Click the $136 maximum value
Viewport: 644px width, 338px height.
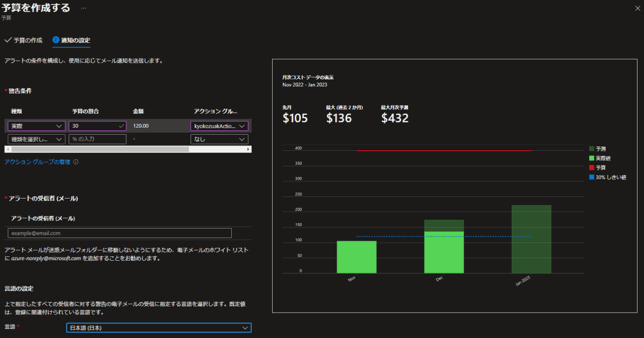[x=339, y=118]
